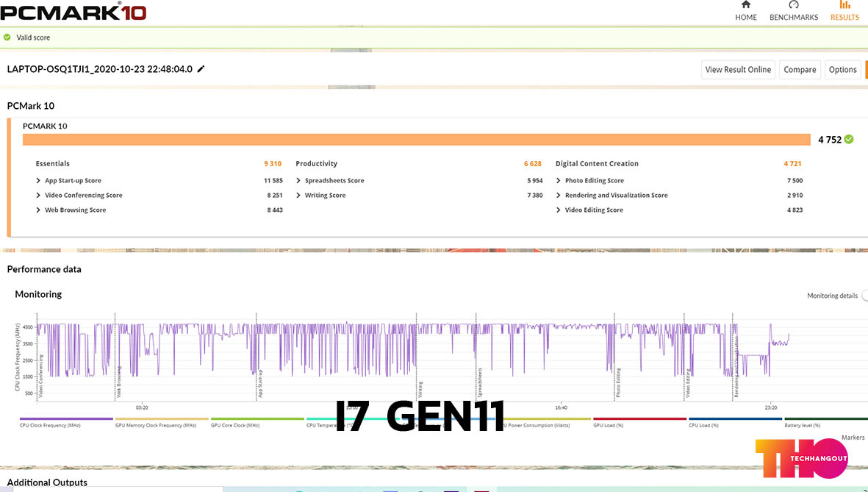868x492 pixels.
Task: Click the Rendering and Visualization chart marker
Action: (x=736, y=366)
